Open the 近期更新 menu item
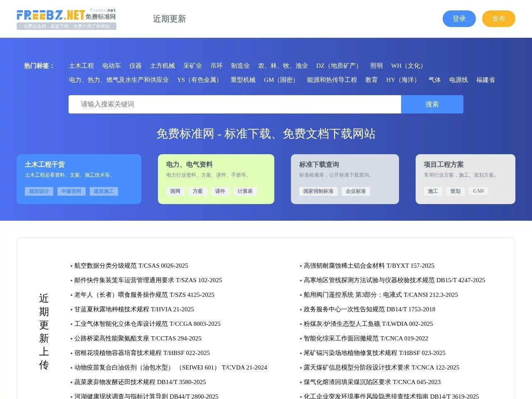 point(169,19)
